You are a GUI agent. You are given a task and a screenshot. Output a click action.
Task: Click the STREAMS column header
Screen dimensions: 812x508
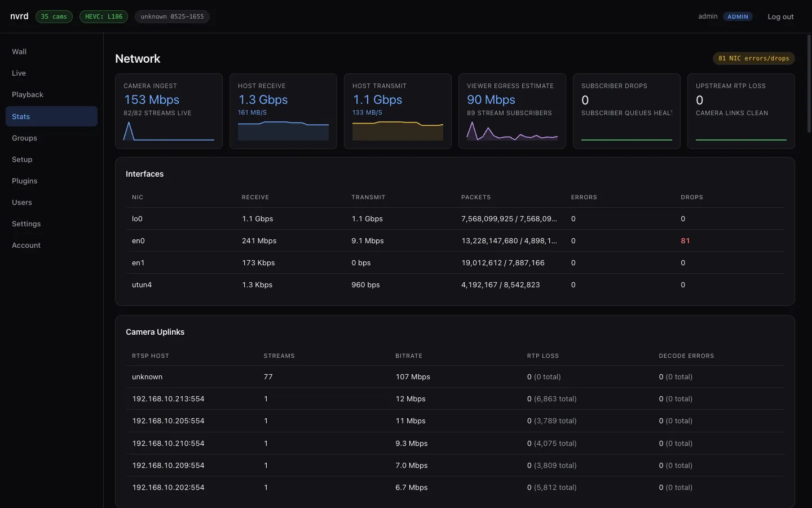tap(279, 356)
